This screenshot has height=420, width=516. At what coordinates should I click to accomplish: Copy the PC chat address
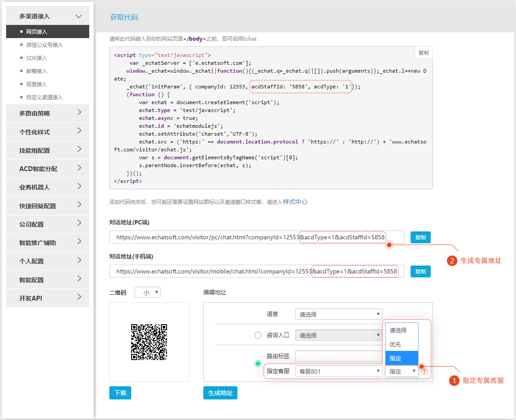click(x=421, y=237)
